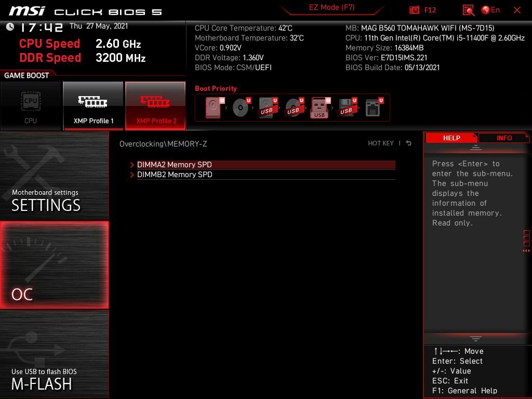Click the CPU Core Temperature reading
This screenshot has width=532, height=399.
point(243,28)
